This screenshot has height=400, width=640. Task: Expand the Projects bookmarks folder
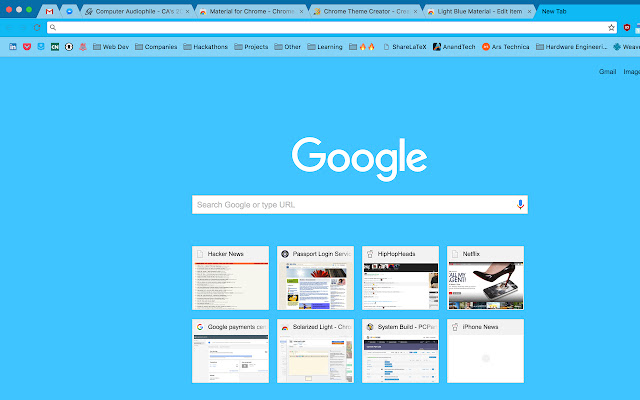[251, 47]
